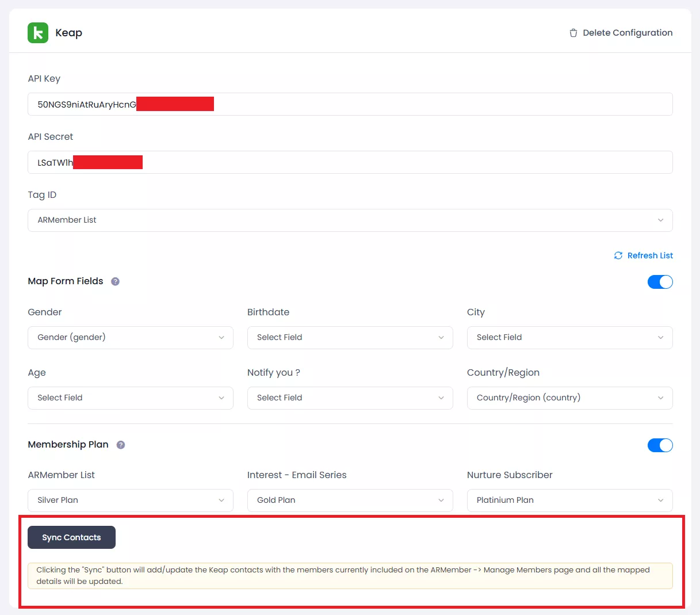Screen dimensions: 700x615
Task: Turn off the Membership Plan toggle
Action: (x=660, y=445)
